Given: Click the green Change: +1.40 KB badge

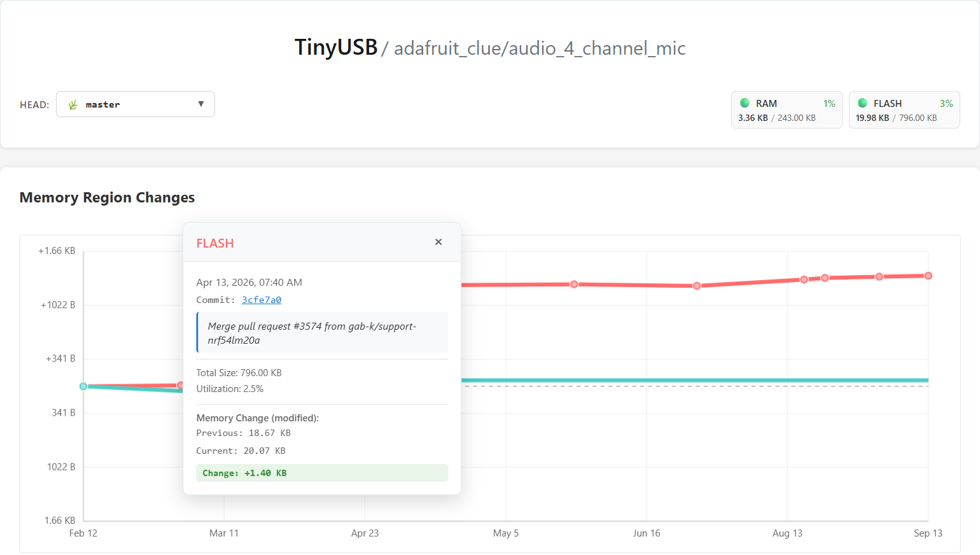Looking at the screenshot, I should click(322, 473).
